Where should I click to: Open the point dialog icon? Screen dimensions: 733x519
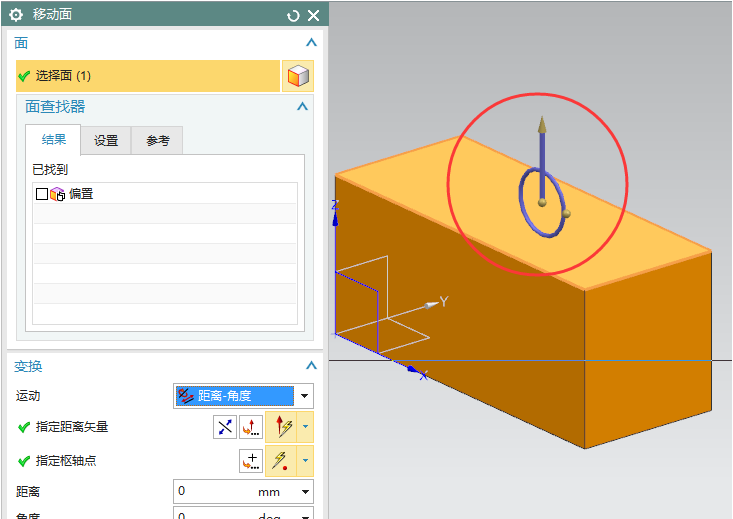click(250, 461)
